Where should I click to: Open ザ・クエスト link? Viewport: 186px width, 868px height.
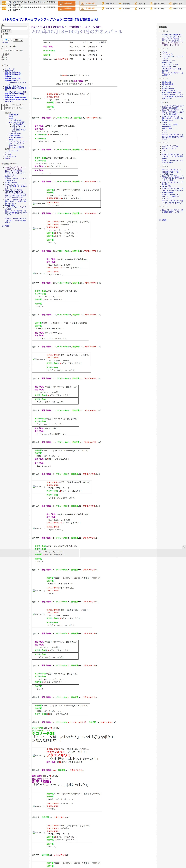coord(13,151)
